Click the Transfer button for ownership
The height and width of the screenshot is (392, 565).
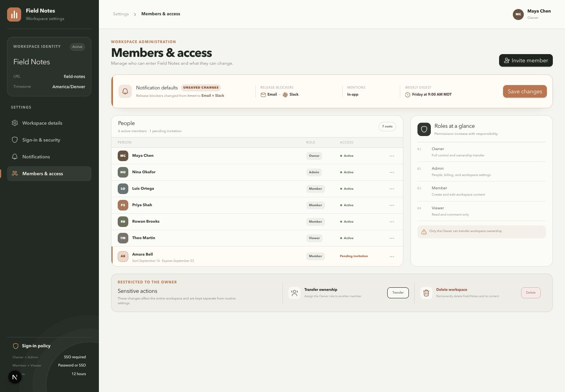coord(398,293)
